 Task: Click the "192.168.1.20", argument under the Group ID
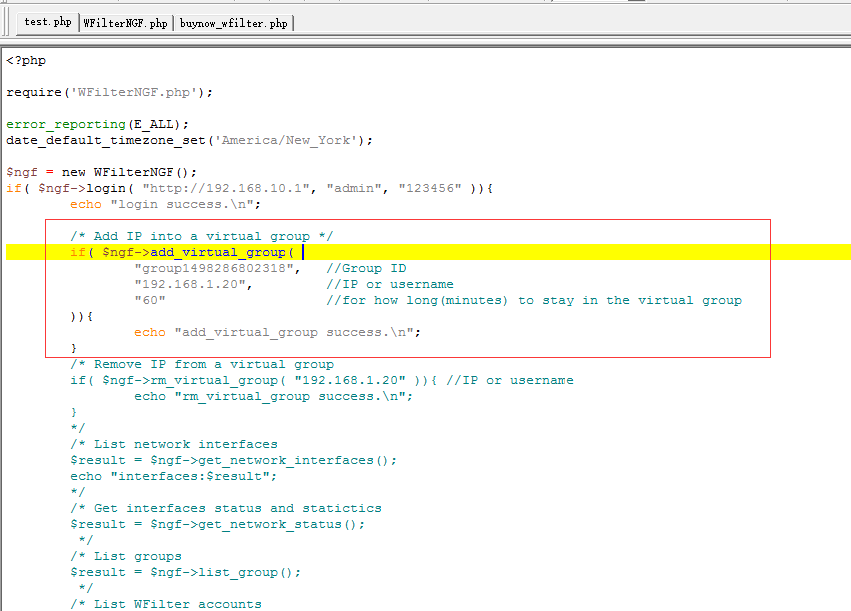(193, 284)
